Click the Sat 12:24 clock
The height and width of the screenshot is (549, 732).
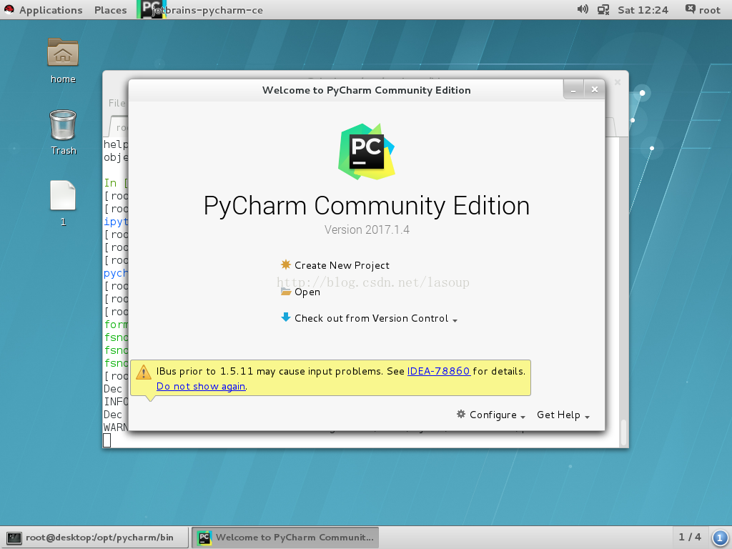click(x=643, y=10)
